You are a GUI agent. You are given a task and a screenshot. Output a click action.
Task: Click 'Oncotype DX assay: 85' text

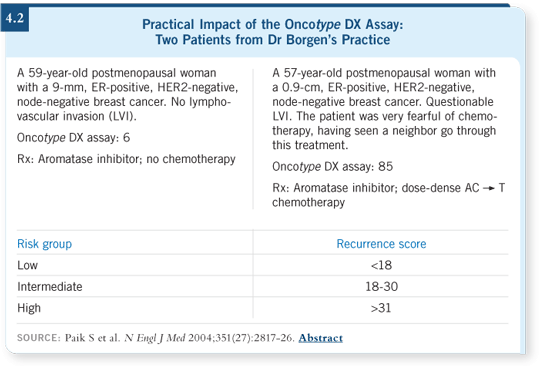pos(332,167)
